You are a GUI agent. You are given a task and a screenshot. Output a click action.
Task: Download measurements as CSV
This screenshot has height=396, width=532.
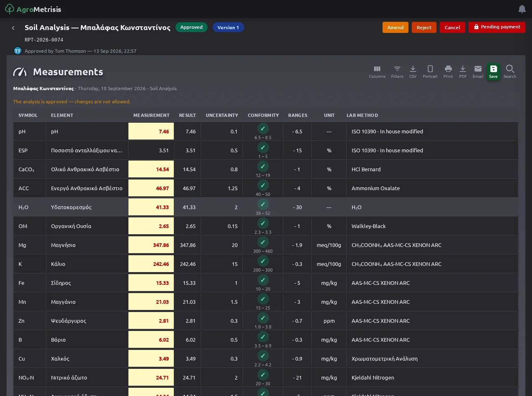click(413, 72)
